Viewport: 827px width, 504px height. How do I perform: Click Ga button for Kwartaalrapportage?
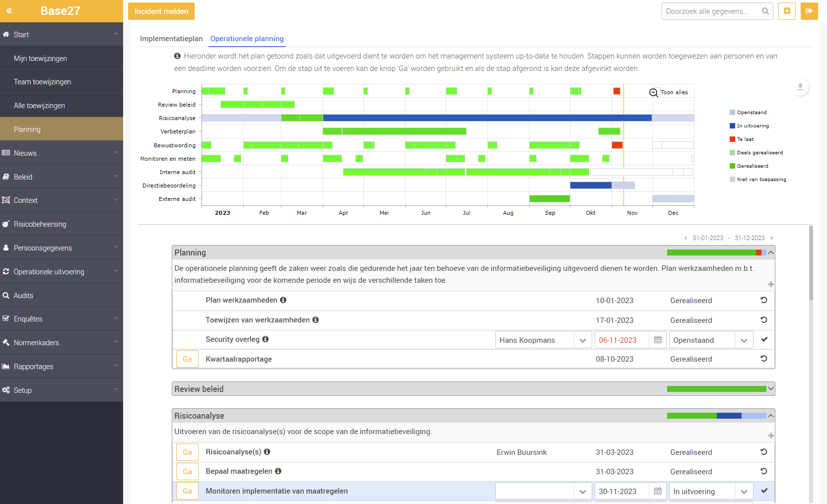click(187, 359)
